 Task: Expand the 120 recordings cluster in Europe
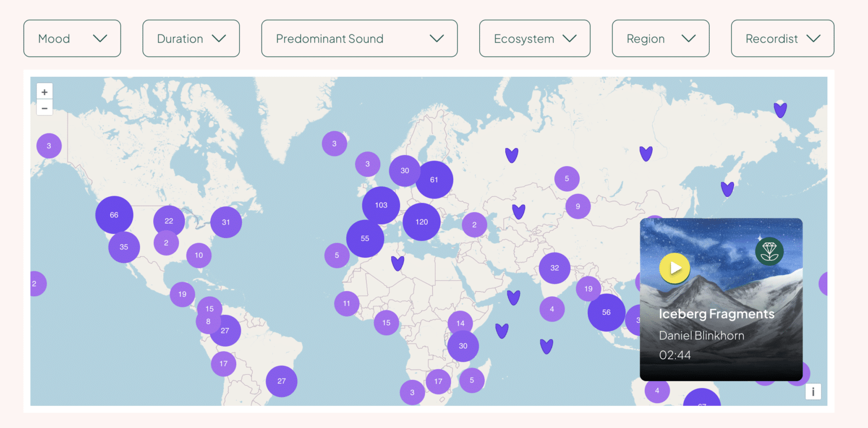click(422, 222)
